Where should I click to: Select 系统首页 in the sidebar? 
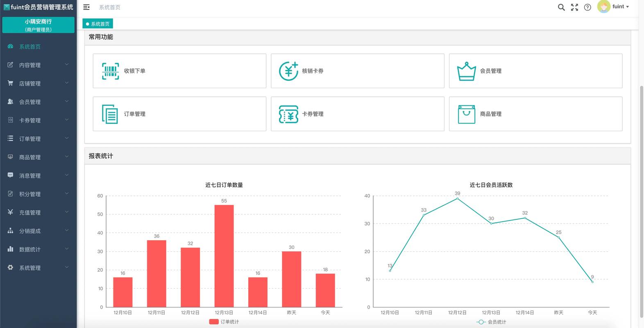38,47
